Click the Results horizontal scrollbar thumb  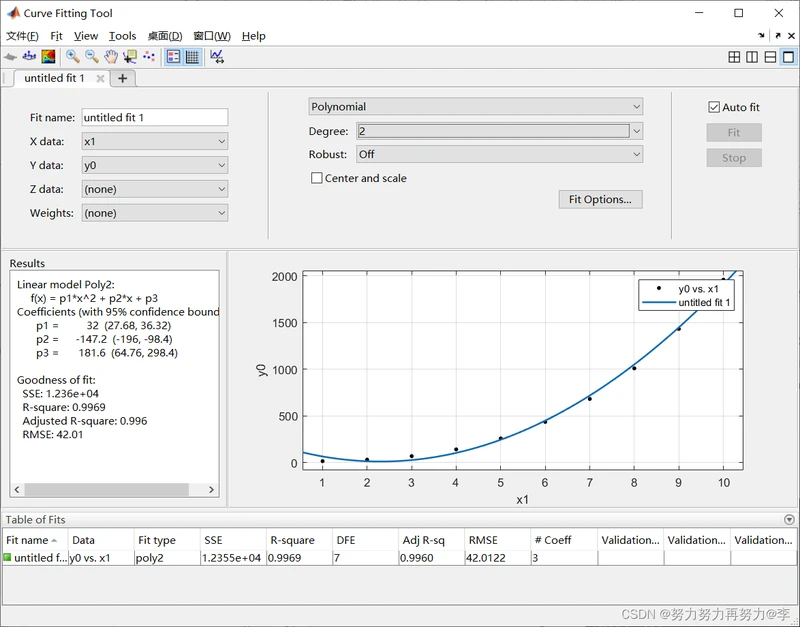(107, 490)
